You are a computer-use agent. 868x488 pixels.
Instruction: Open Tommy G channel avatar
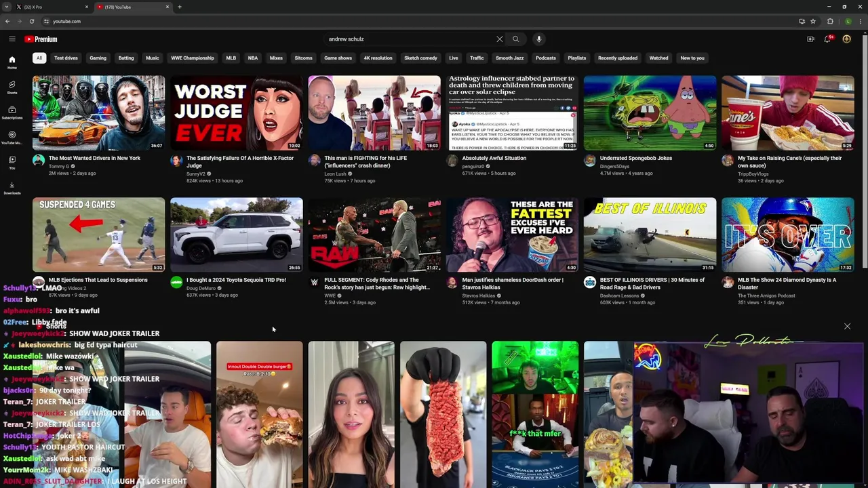(39, 161)
